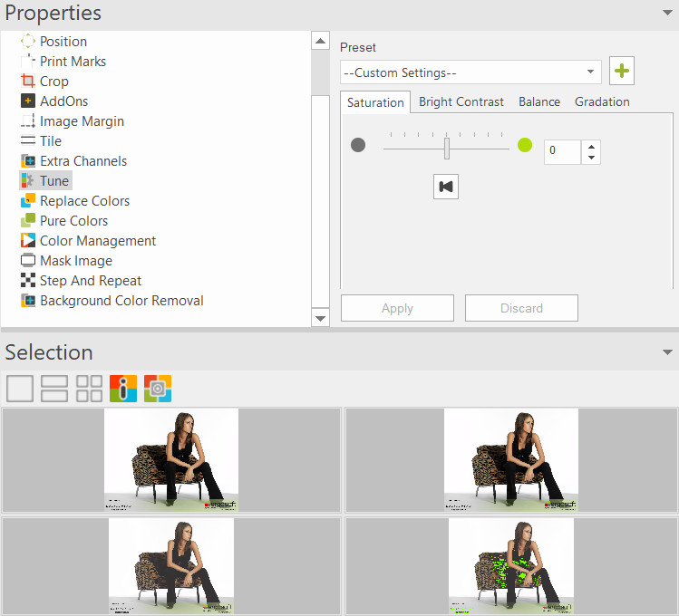Click the properties list scroll down arrow
The height and width of the screenshot is (616, 679).
(320, 318)
